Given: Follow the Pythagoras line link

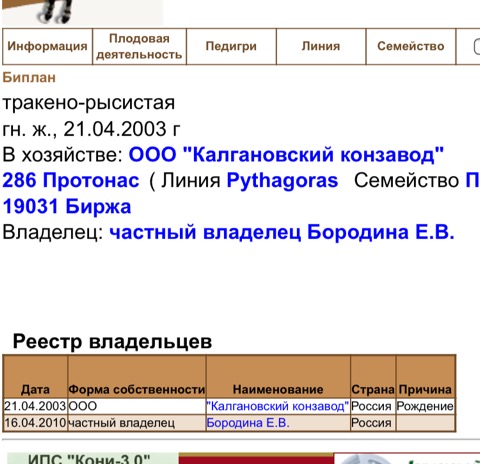Looking at the screenshot, I should coord(282,181).
